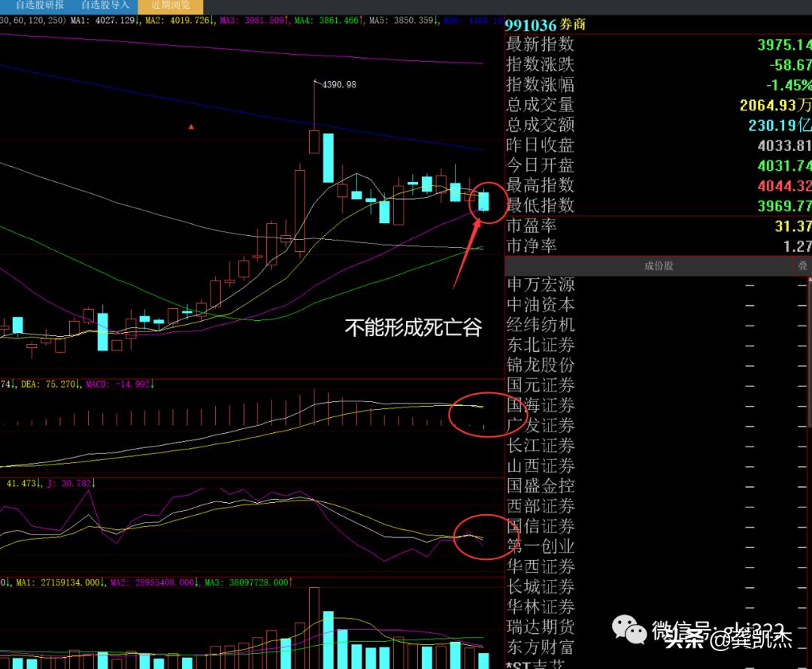Click the MA1: 4027.129 indicator label

tap(104, 20)
